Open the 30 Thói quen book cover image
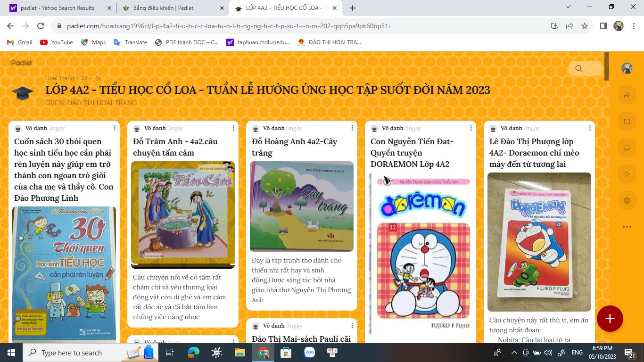The height and width of the screenshot is (362, 644). pos(64,274)
